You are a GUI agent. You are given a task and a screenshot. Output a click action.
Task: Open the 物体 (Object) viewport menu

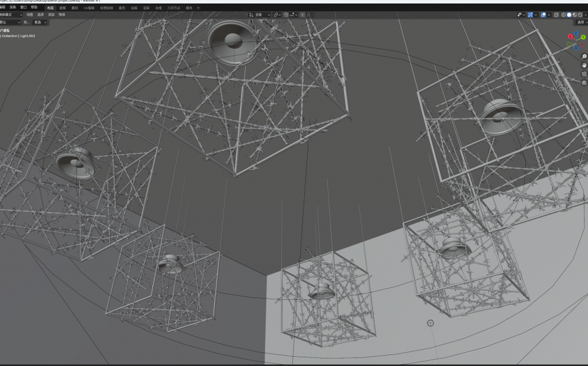pyautogui.click(x=62, y=14)
